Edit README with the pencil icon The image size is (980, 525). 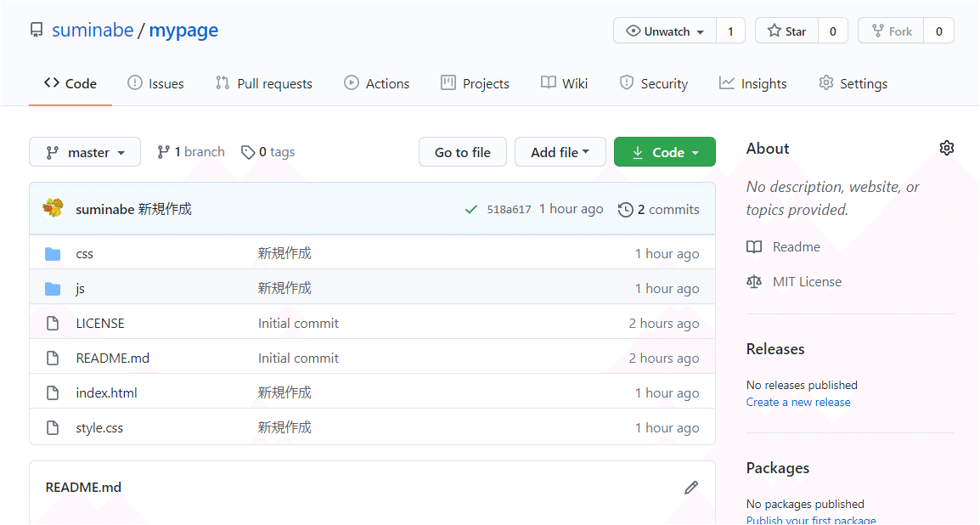[x=690, y=488]
